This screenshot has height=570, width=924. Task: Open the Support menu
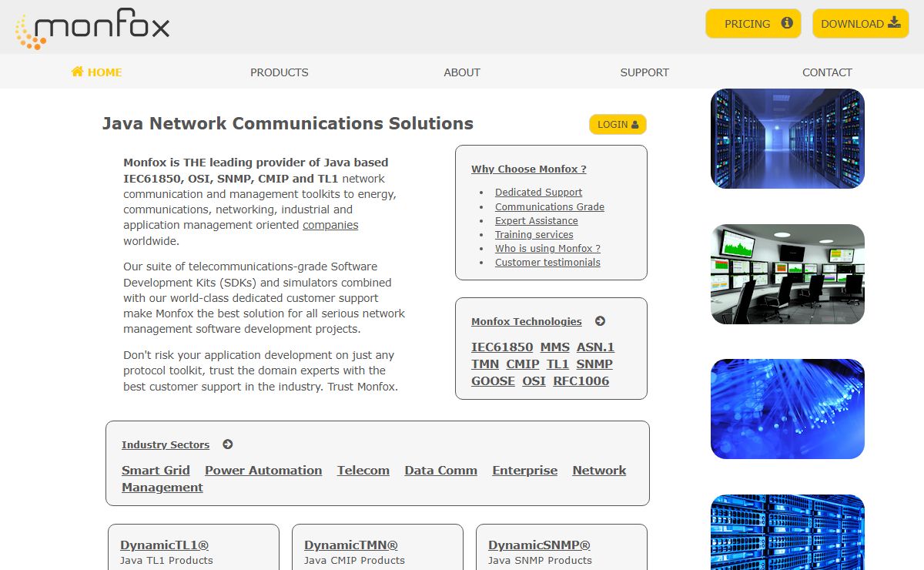644,72
